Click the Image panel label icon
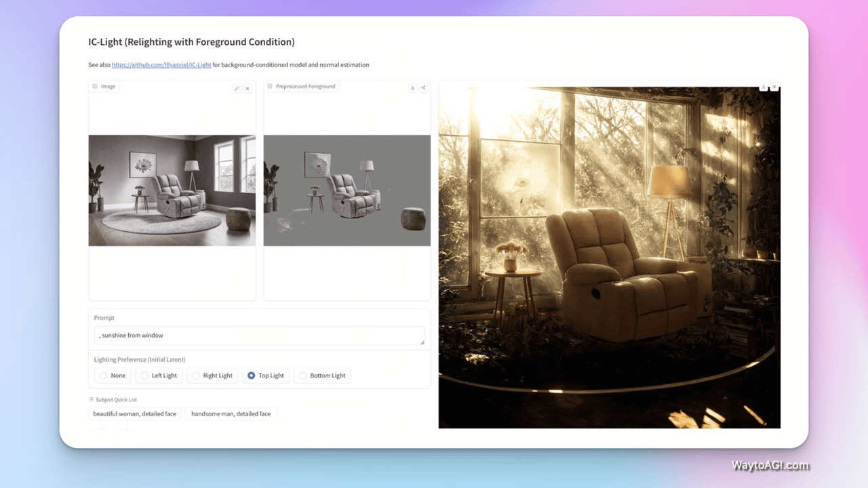Screen dimensions: 868x488 click(x=94, y=87)
